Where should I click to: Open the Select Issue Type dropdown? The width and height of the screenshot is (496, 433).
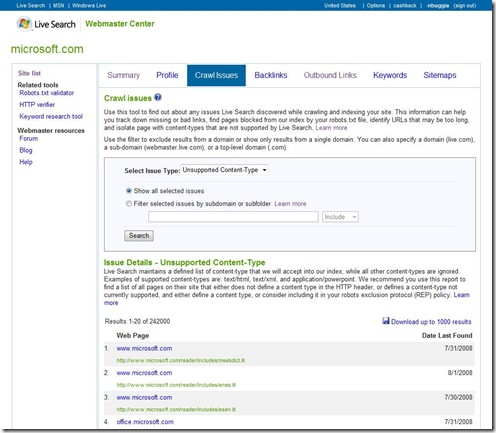[x=224, y=170]
